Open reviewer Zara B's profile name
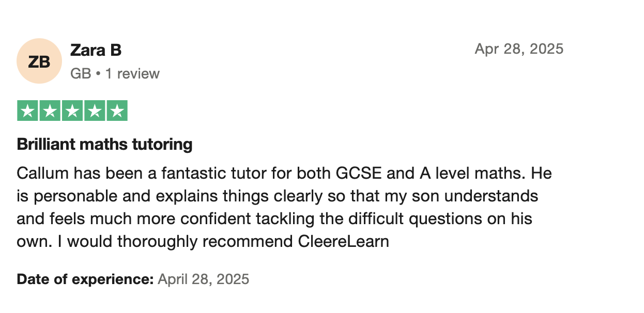This screenshot has width=644, height=313. 96,50
